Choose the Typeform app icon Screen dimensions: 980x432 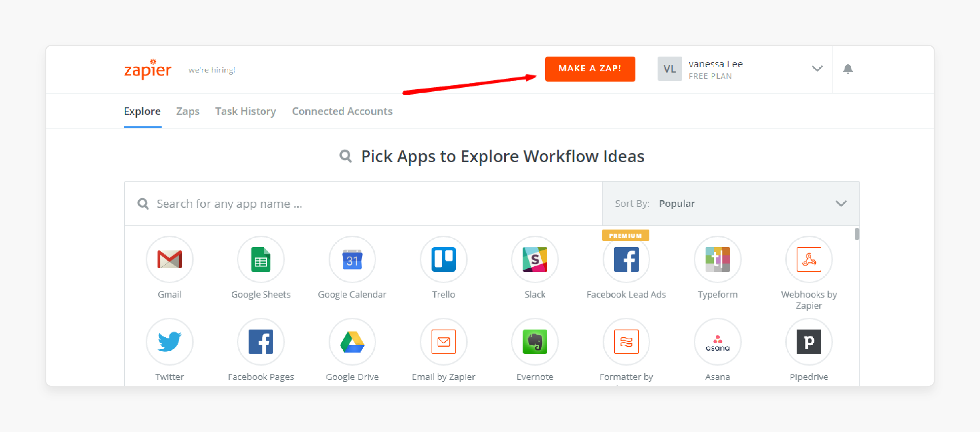[x=717, y=259]
